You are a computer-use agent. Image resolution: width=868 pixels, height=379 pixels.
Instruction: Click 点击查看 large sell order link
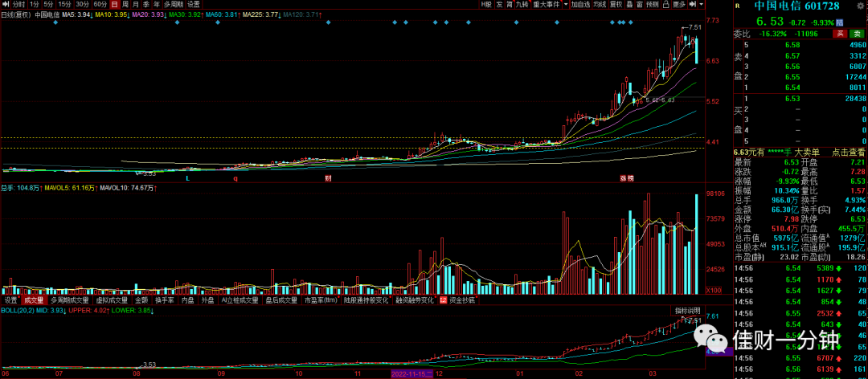pos(849,152)
